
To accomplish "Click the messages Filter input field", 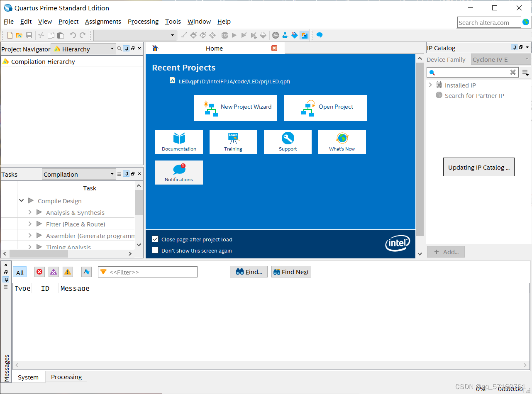I will tap(148, 272).
